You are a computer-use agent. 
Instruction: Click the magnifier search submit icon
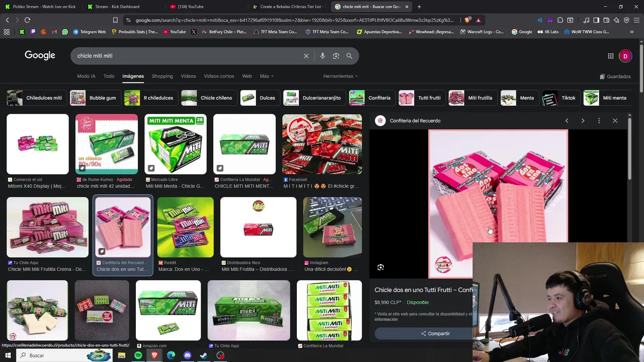point(349,56)
